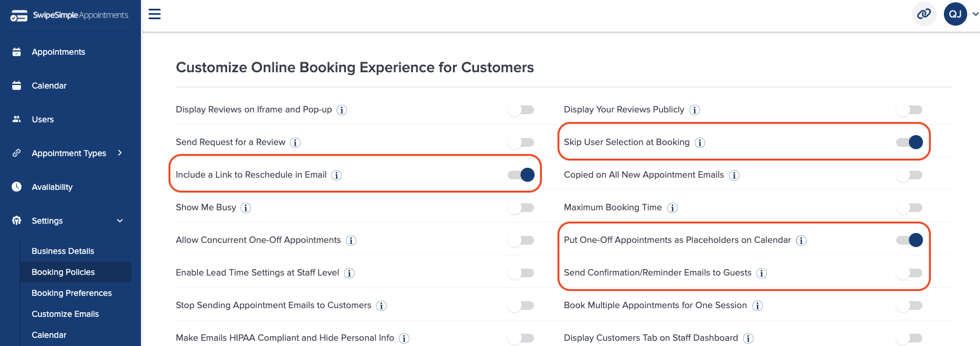Enable Book Multiple Appointments for One Session
Screen dimensions: 980x346
pyautogui.click(x=909, y=305)
